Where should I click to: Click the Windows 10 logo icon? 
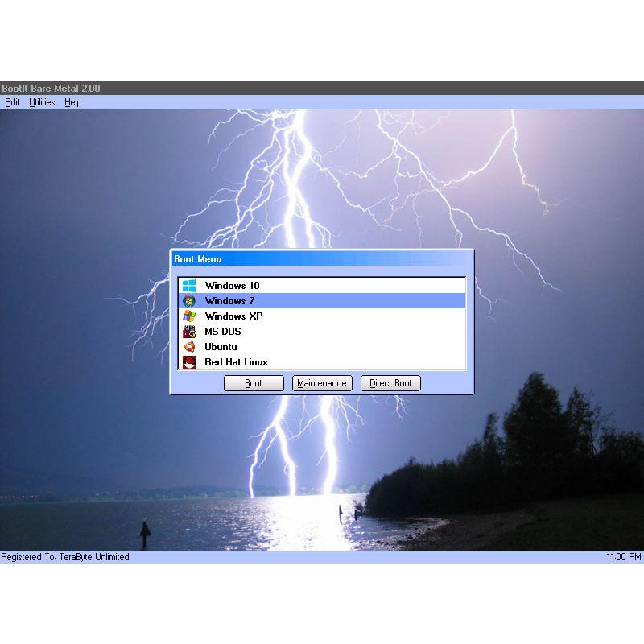[x=190, y=285]
